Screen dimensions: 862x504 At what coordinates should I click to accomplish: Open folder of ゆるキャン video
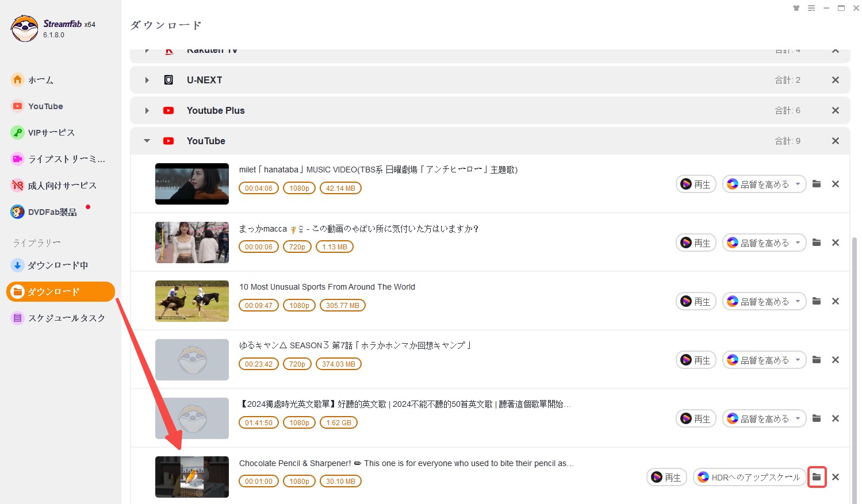pos(817,360)
